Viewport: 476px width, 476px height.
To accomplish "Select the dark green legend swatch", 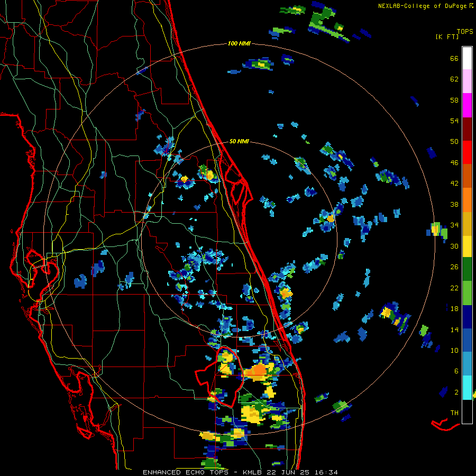I will (x=467, y=269).
